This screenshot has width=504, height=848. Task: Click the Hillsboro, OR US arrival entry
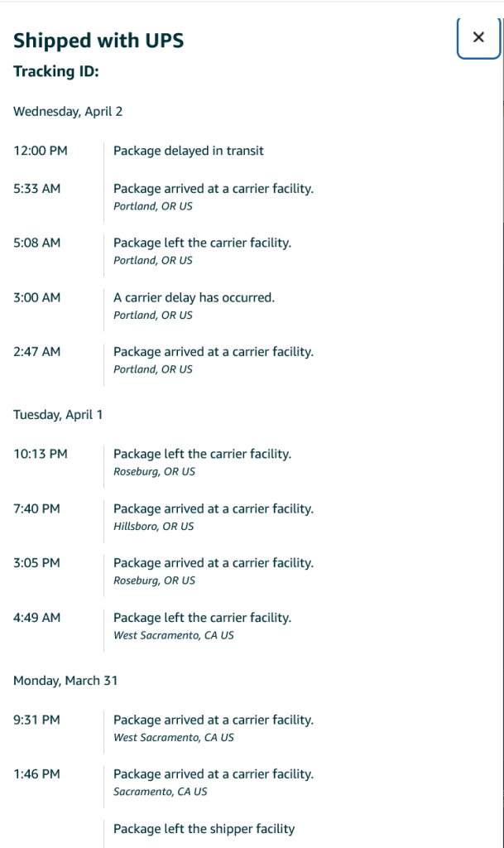[x=154, y=526]
